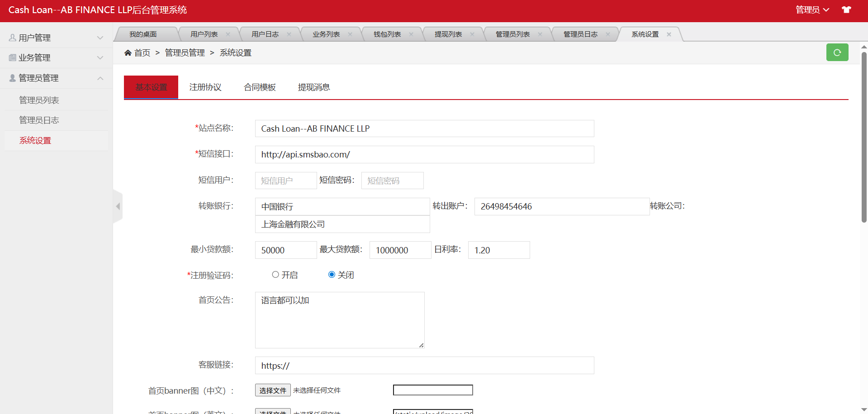Viewport: 868px width, 414px height.
Task: Open 管理员列表 in the sidebar
Action: 39,100
